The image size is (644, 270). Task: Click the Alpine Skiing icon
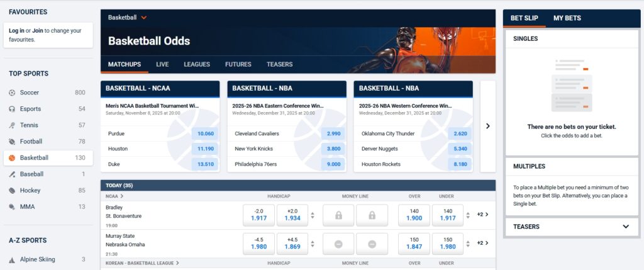(x=12, y=260)
